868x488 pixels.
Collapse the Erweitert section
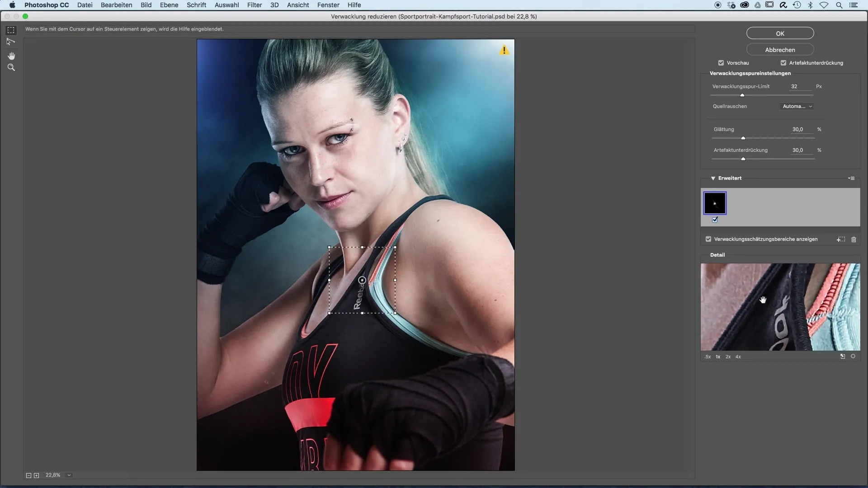(713, 178)
